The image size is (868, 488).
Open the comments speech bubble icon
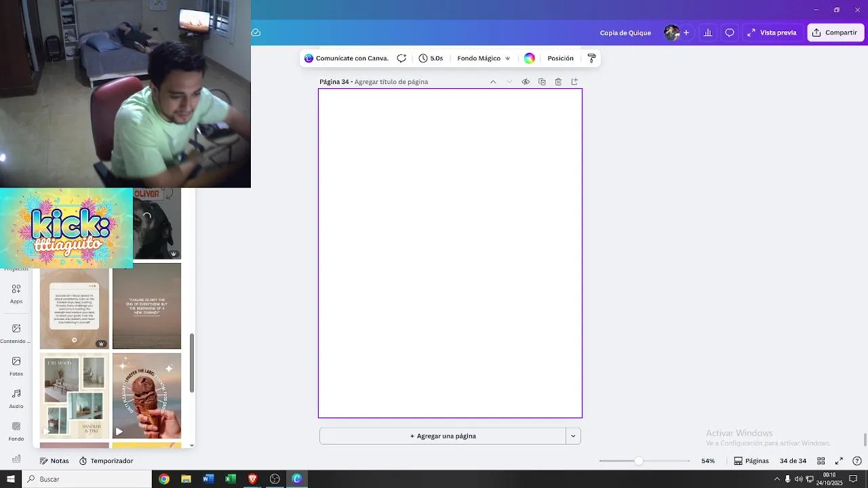click(730, 33)
